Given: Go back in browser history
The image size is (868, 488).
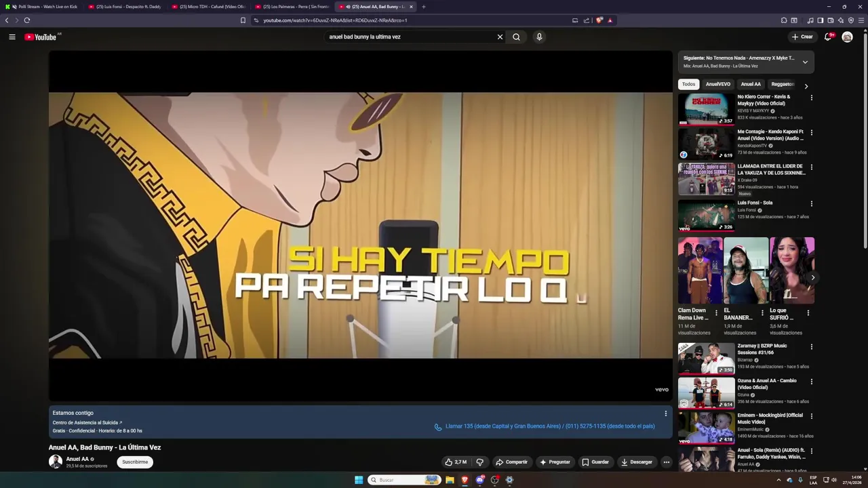Looking at the screenshot, I should [x=7, y=20].
